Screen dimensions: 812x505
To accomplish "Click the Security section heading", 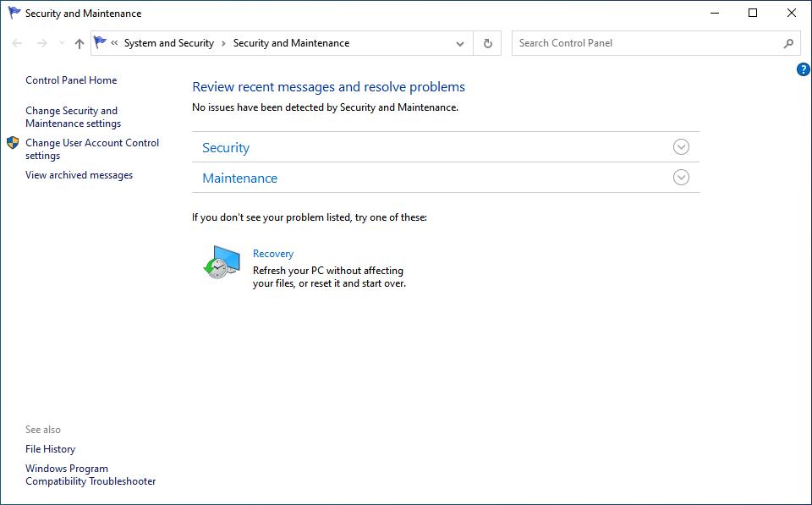I will [x=226, y=148].
